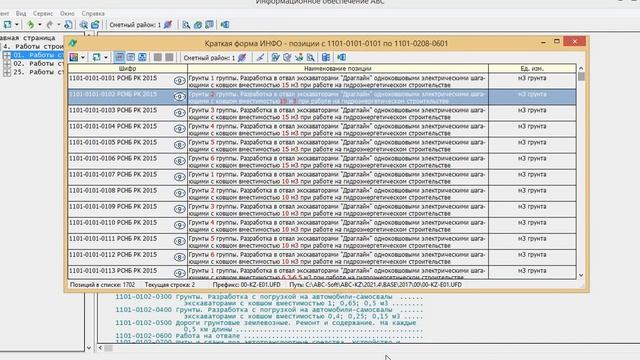Click 'Позиций в списке: 1702' status text
This screenshot has width=640, height=360.
click(102, 284)
